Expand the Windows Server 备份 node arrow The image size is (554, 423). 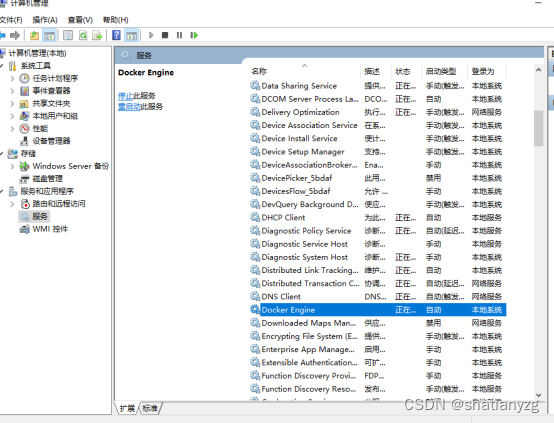pyautogui.click(x=12, y=166)
